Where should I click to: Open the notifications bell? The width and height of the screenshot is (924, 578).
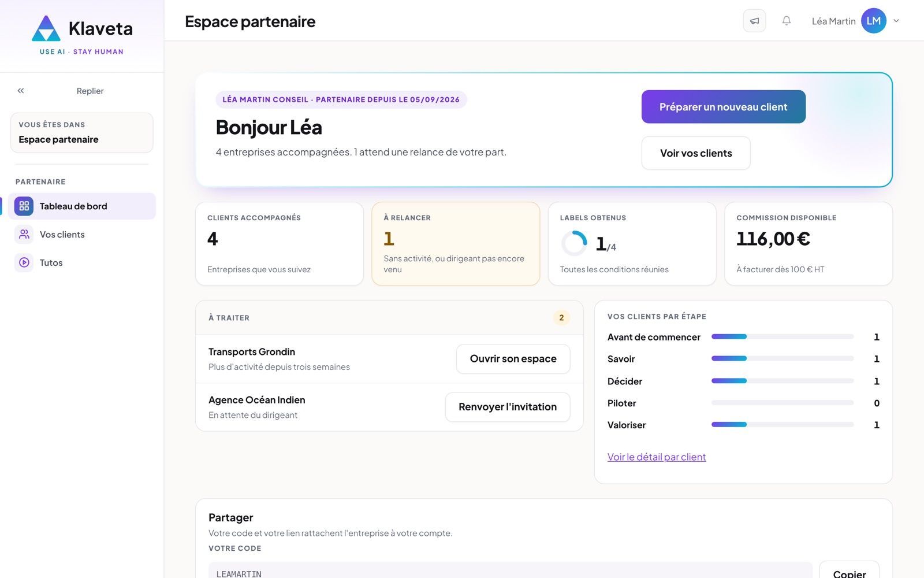click(787, 21)
